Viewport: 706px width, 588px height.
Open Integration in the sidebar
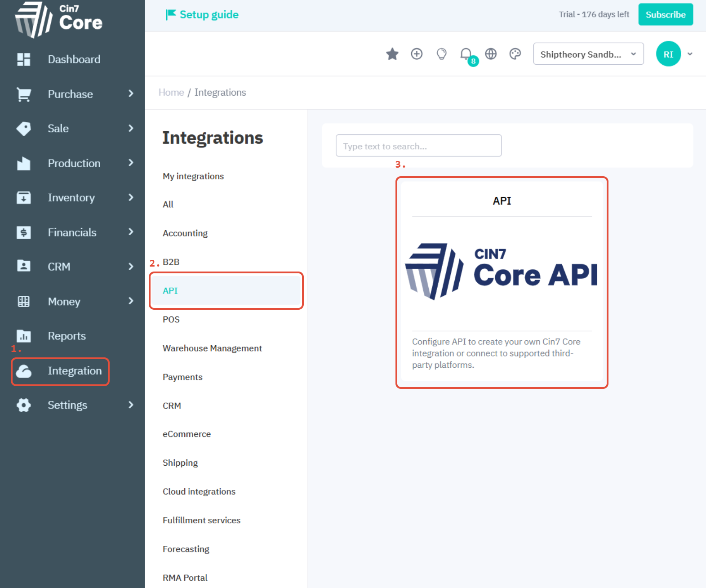click(75, 371)
